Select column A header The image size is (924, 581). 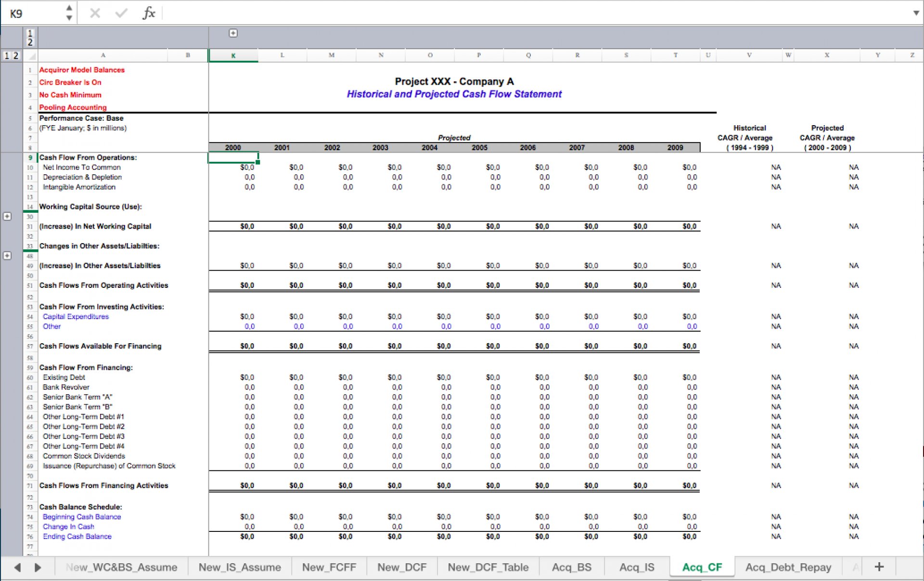click(103, 55)
